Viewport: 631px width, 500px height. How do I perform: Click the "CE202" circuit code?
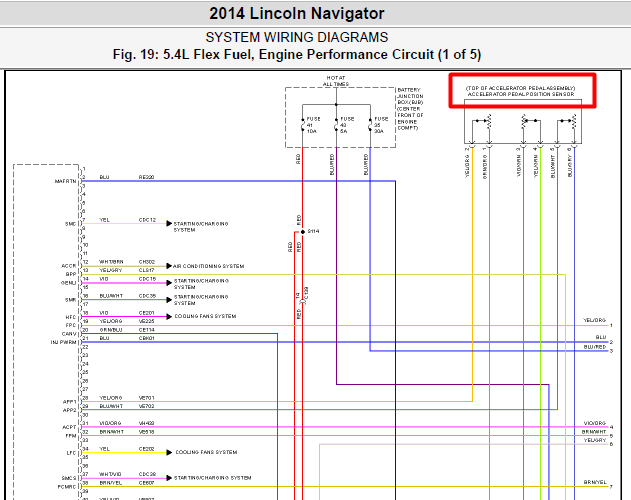coord(146,448)
